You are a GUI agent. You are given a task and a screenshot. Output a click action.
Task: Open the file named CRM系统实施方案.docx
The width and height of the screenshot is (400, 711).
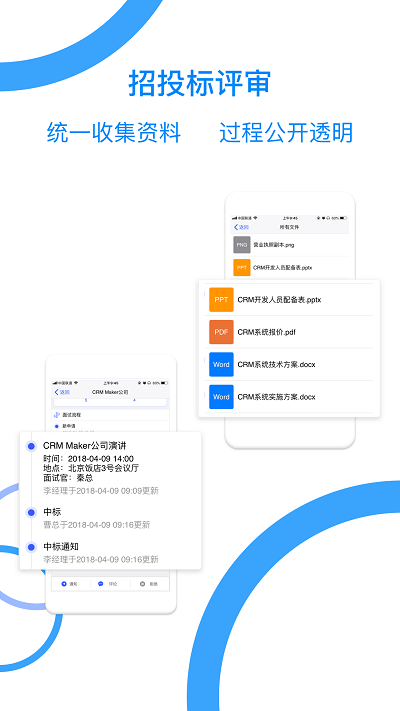[x=276, y=397]
